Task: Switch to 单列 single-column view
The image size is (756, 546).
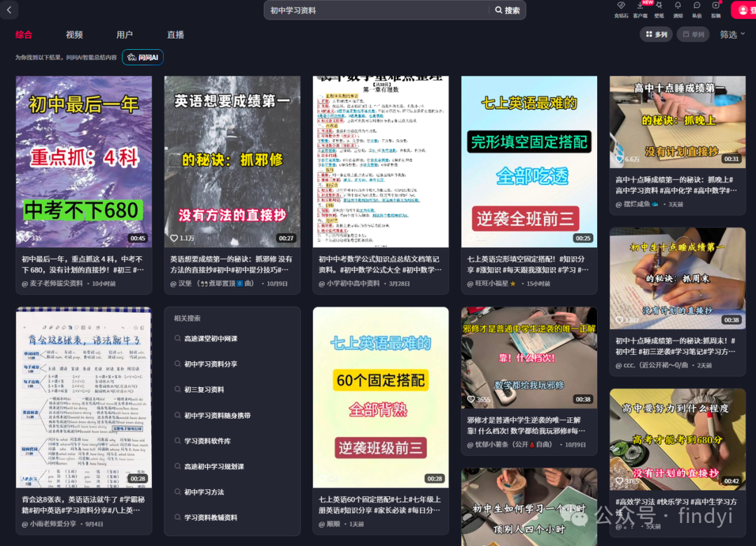Action: [x=693, y=34]
